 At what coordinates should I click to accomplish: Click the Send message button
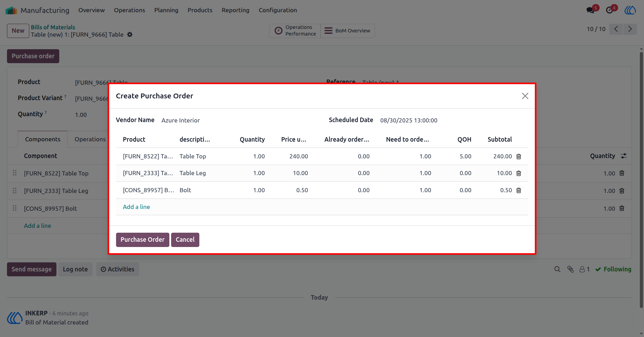click(32, 269)
